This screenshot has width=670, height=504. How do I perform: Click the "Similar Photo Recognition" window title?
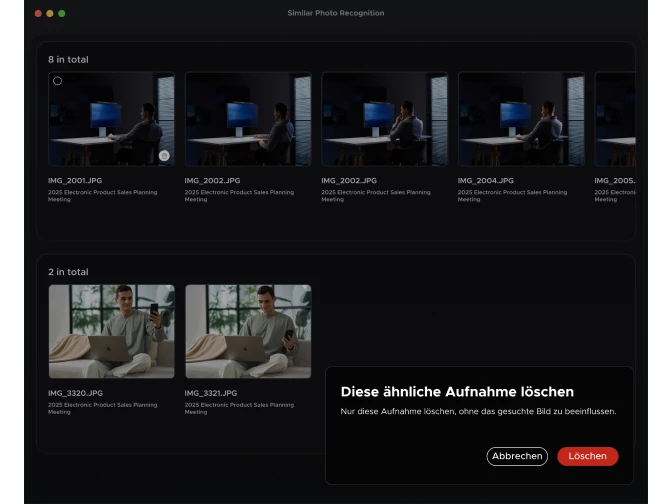click(336, 13)
